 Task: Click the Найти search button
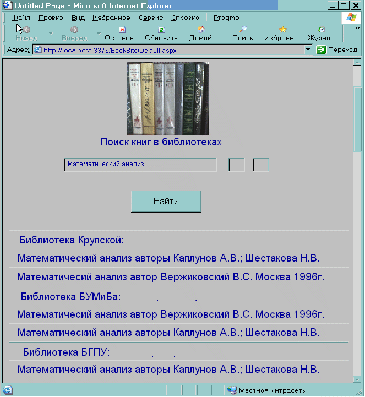[x=166, y=202]
